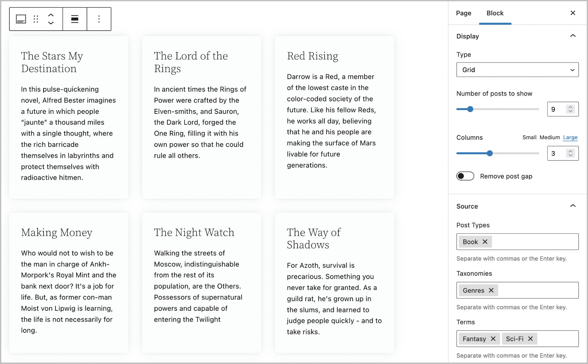
Task: Select the Block tab
Action: point(495,13)
